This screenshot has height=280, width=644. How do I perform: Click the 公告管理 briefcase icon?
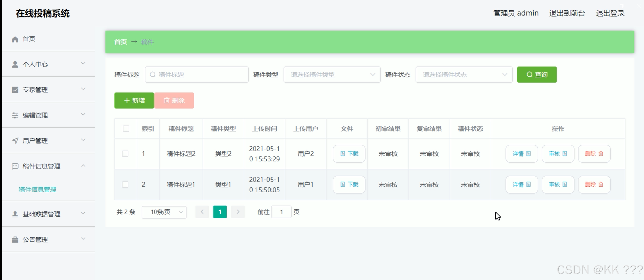pos(15,239)
